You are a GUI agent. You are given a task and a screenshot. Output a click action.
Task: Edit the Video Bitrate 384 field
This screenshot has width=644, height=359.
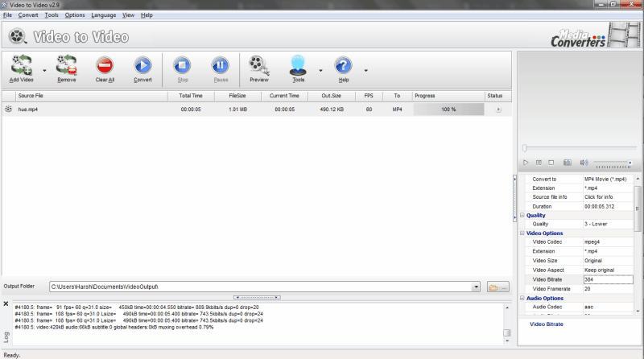point(608,279)
